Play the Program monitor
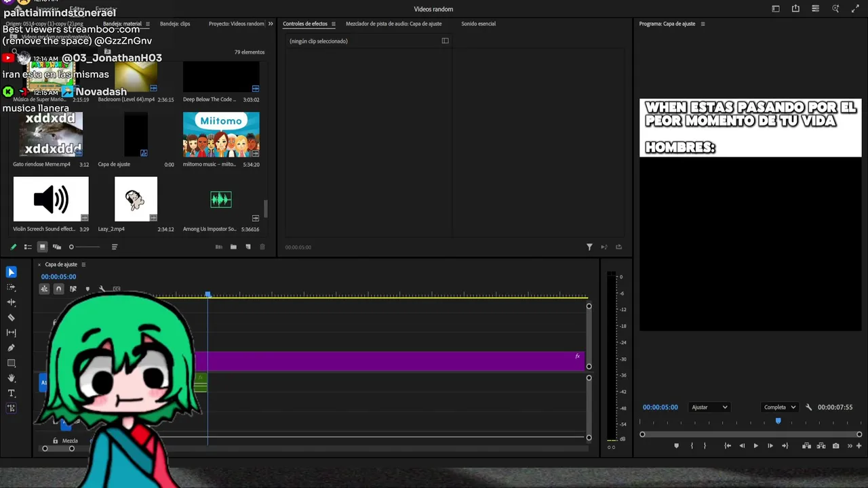Viewport: 868px width, 488px height. 755,446
